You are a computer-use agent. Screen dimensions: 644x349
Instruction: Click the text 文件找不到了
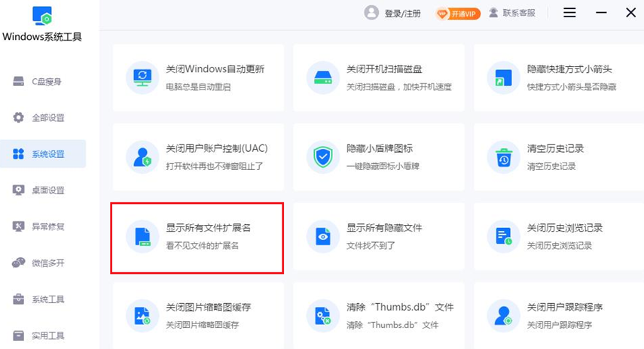tap(371, 246)
